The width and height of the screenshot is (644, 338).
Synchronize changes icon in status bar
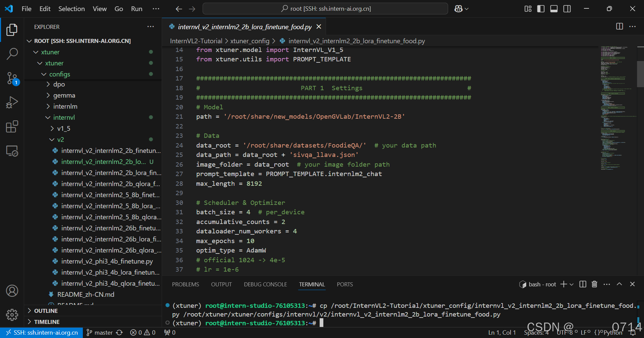(x=119, y=333)
